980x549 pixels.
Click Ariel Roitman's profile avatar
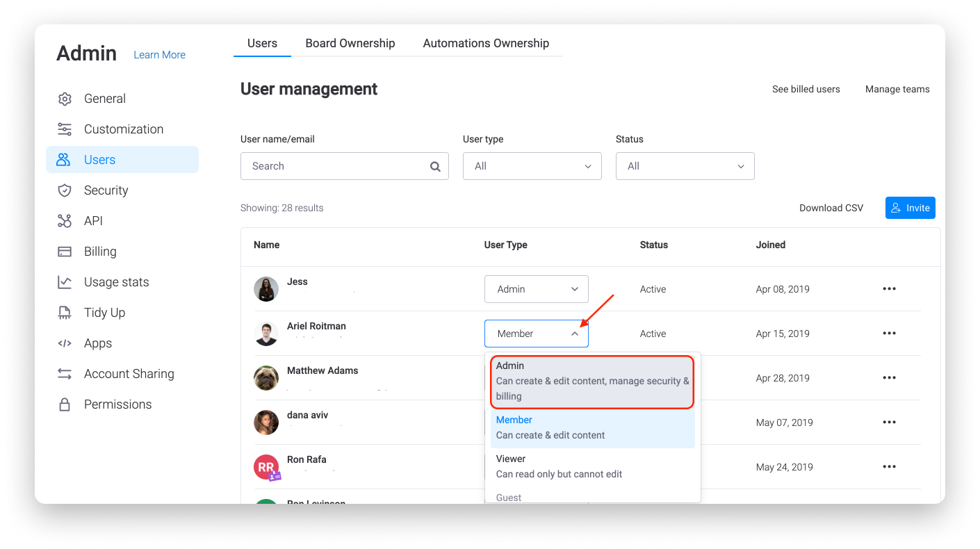[x=266, y=334]
